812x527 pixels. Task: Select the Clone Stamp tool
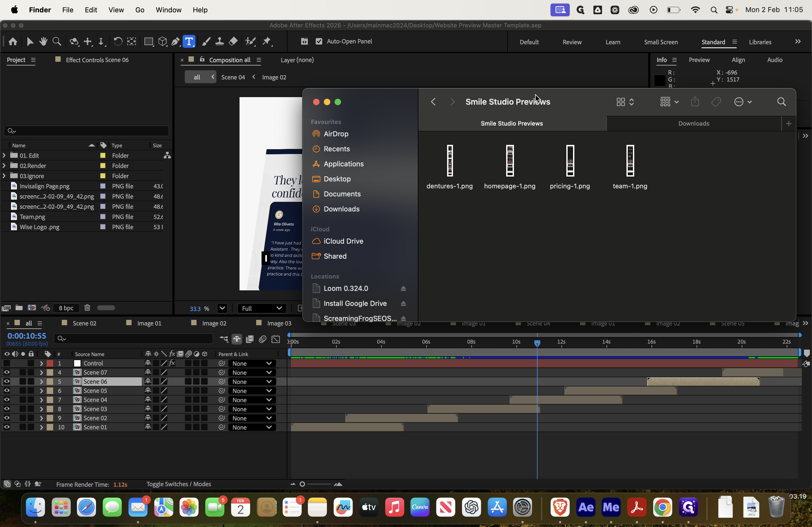click(220, 42)
